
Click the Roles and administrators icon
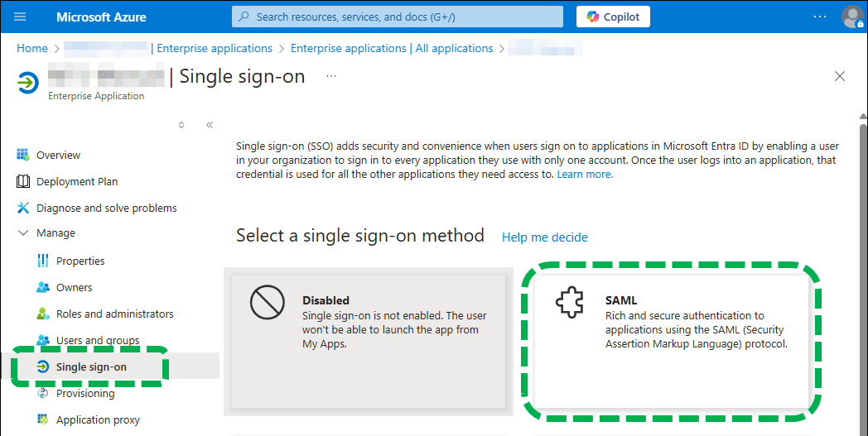point(43,314)
